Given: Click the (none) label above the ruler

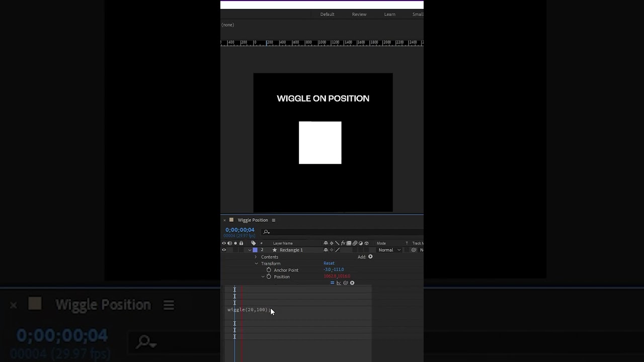Looking at the screenshot, I should click(x=227, y=25).
